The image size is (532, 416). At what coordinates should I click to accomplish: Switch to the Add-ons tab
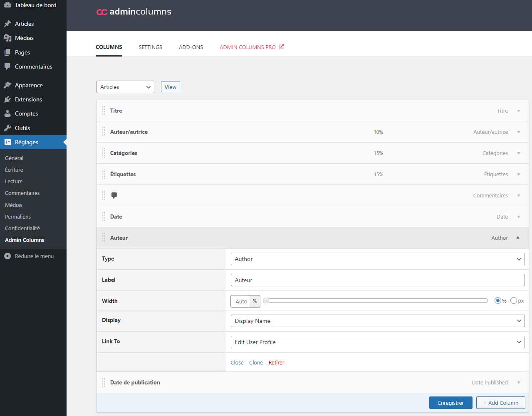point(191,47)
